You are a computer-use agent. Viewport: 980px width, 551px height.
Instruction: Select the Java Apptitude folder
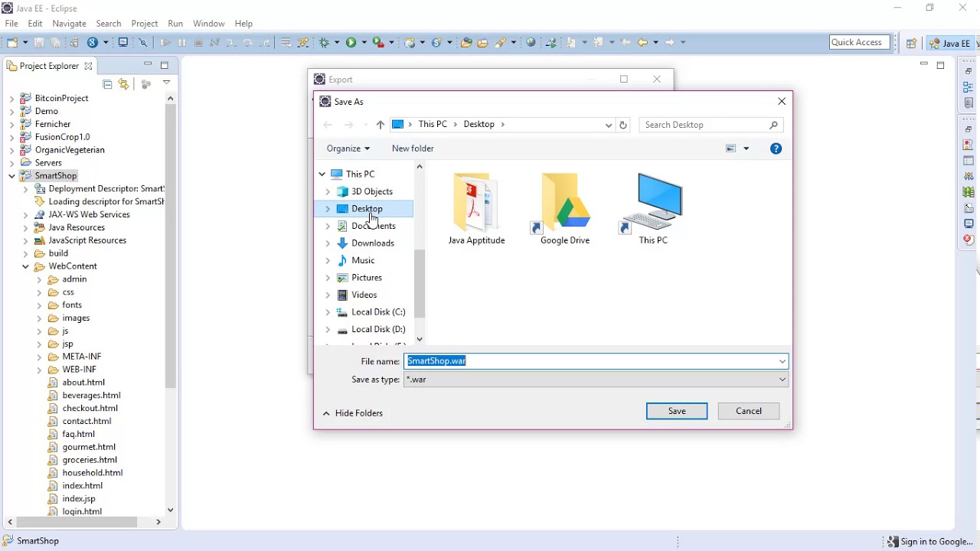[476, 209]
